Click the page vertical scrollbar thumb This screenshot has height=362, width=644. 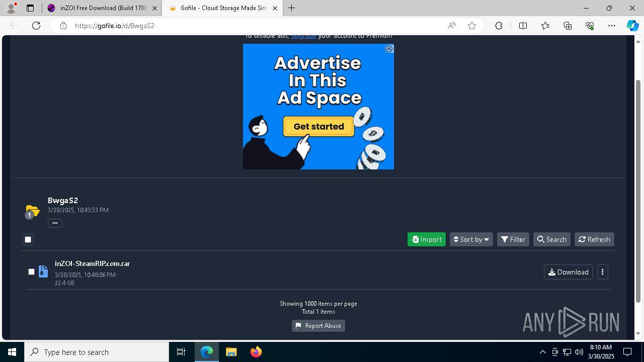[638, 191]
